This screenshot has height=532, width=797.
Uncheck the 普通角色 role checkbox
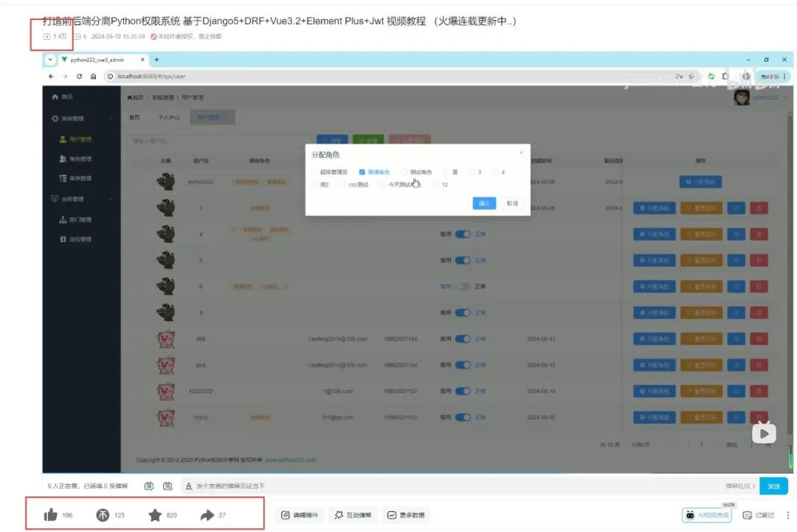362,172
